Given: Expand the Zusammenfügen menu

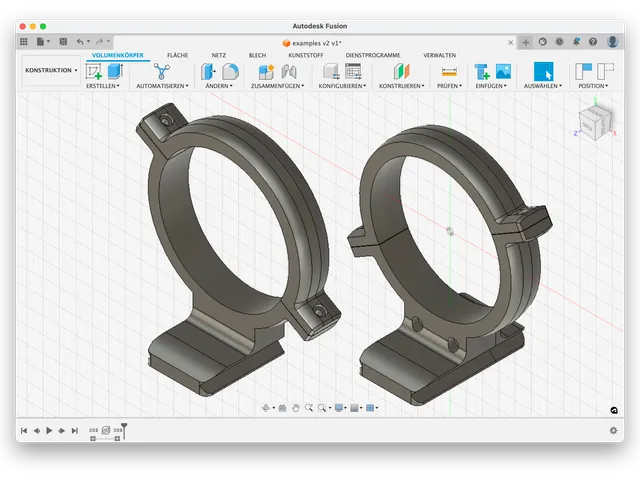Looking at the screenshot, I should pos(278,86).
